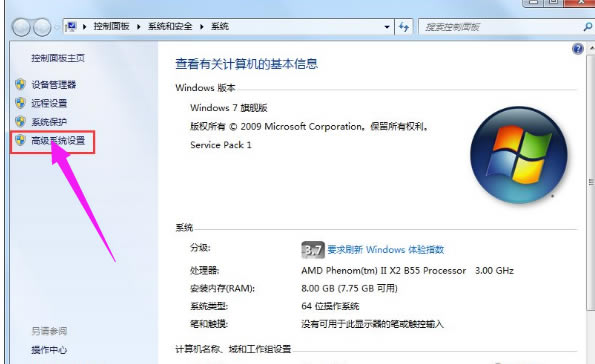The height and width of the screenshot is (364, 595).
Task: Click the 3.7 experience index badge
Action: point(313,249)
